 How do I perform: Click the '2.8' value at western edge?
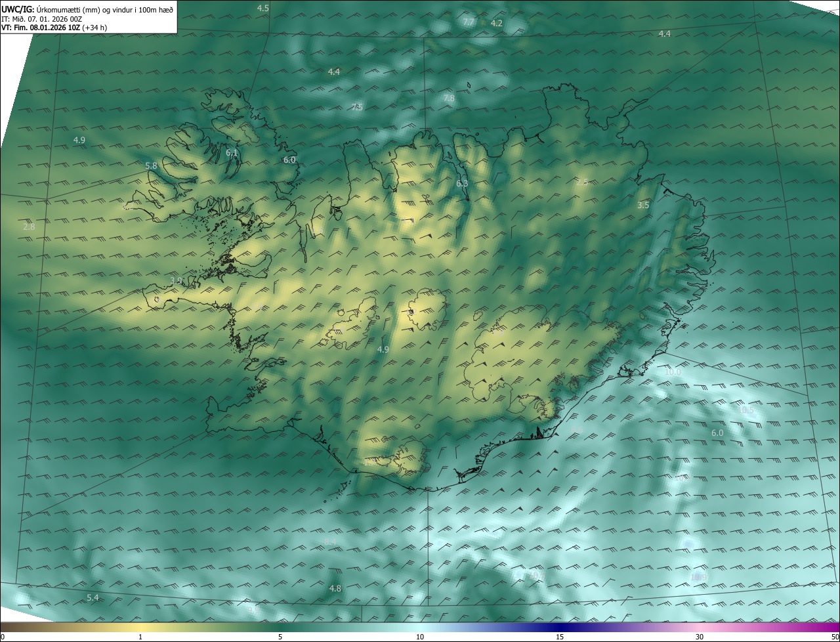pyautogui.click(x=29, y=226)
